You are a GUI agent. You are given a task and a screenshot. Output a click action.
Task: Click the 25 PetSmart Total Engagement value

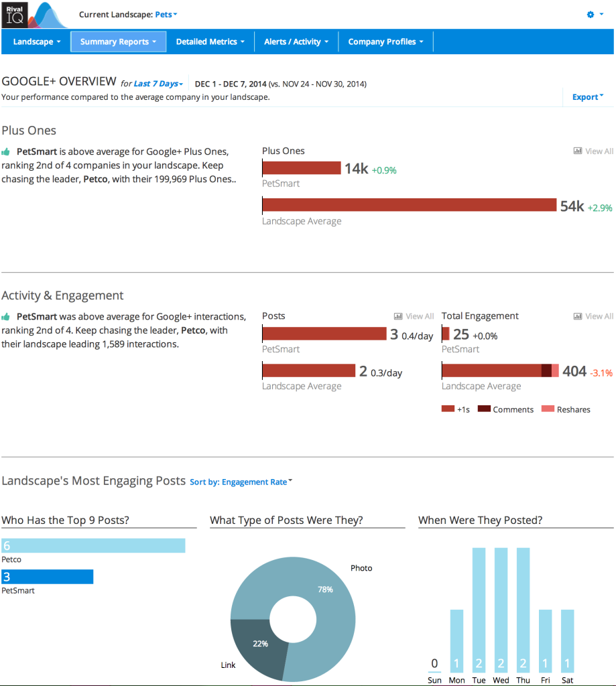(461, 334)
